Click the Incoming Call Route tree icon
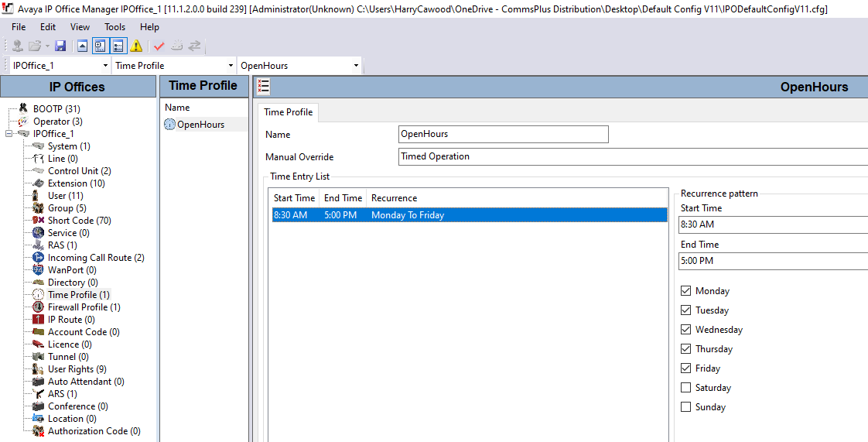The width and height of the screenshot is (868, 442). (38, 258)
